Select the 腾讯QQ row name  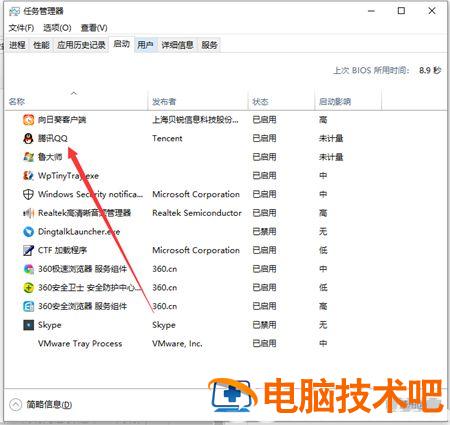[x=53, y=138]
